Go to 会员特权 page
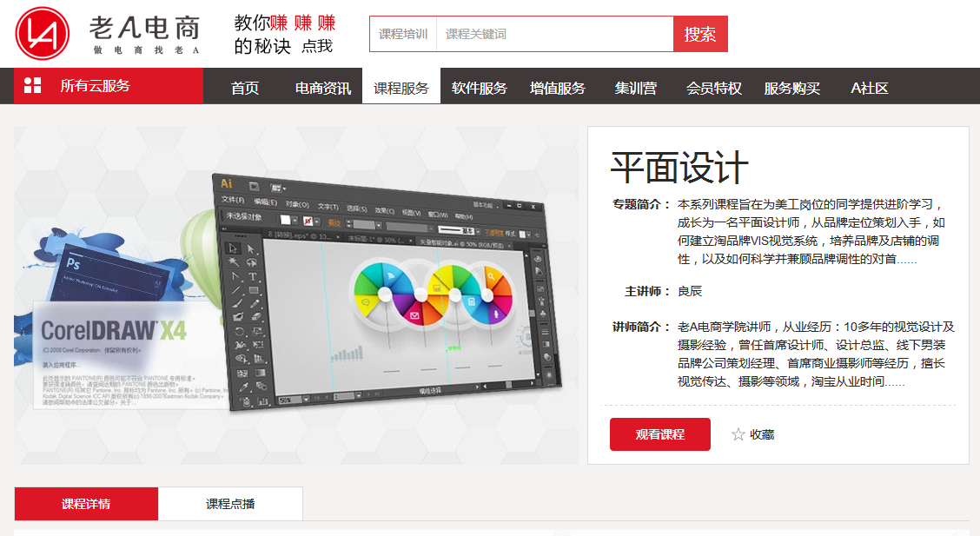This screenshot has height=536, width=980. coord(714,88)
